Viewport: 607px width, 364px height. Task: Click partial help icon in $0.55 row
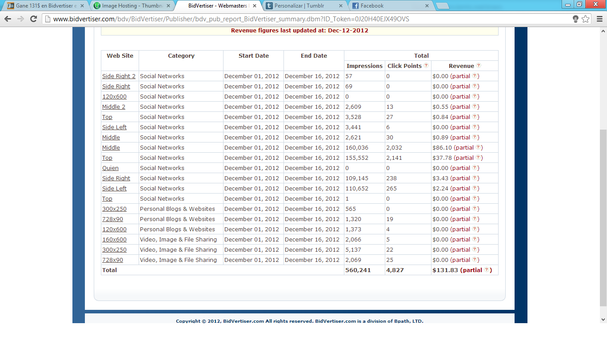click(x=475, y=107)
